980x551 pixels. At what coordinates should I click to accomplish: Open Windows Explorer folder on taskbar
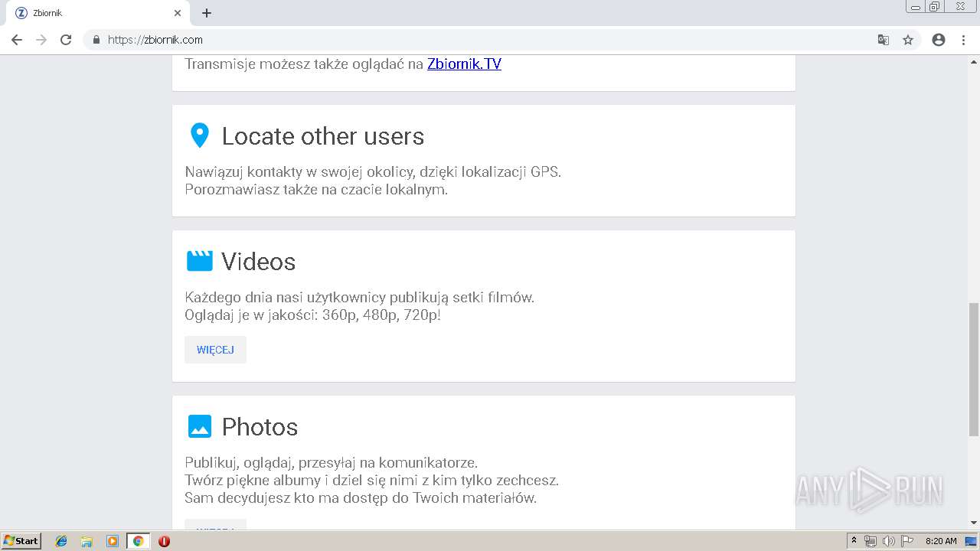(x=87, y=541)
